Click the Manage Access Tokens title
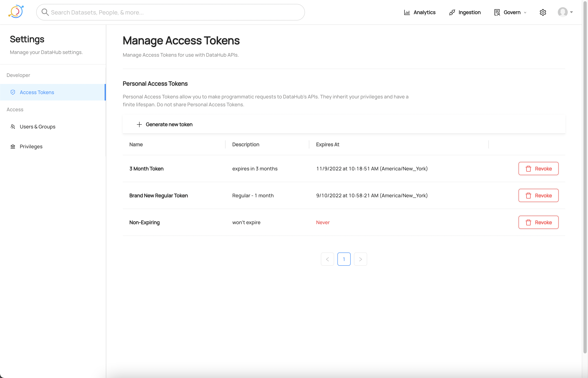 (x=181, y=41)
